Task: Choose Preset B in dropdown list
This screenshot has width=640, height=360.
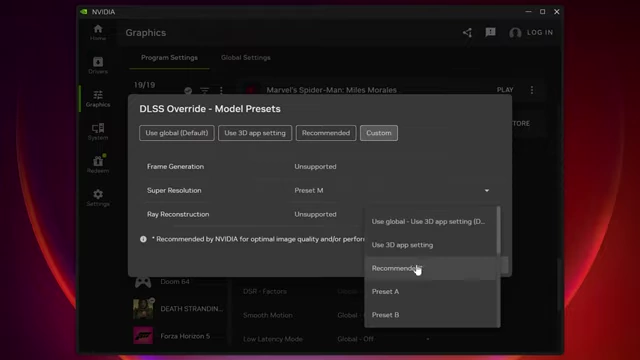Action: [430, 315]
